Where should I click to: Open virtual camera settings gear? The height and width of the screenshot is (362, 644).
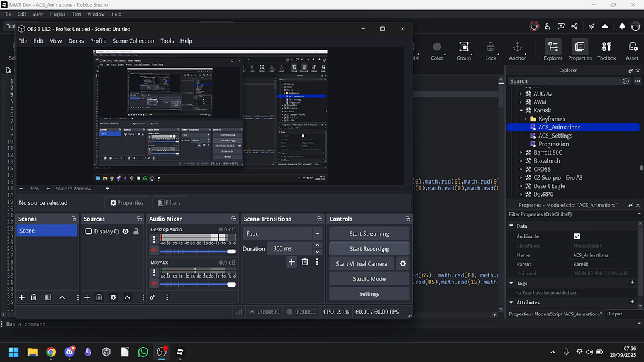click(x=403, y=264)
